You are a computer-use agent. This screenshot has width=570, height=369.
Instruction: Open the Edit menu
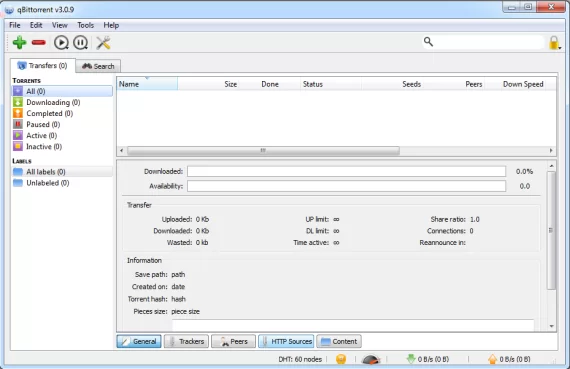tap(36, 25)
